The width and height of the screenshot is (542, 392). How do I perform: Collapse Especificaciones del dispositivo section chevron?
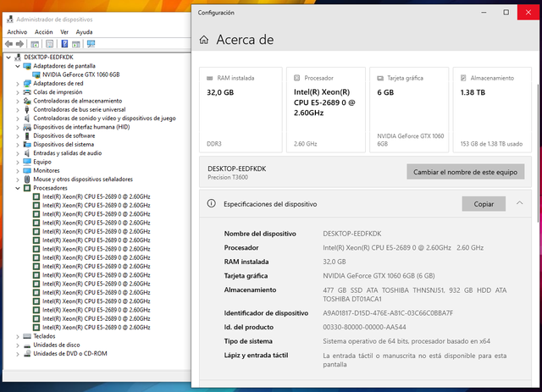(519, 203)
